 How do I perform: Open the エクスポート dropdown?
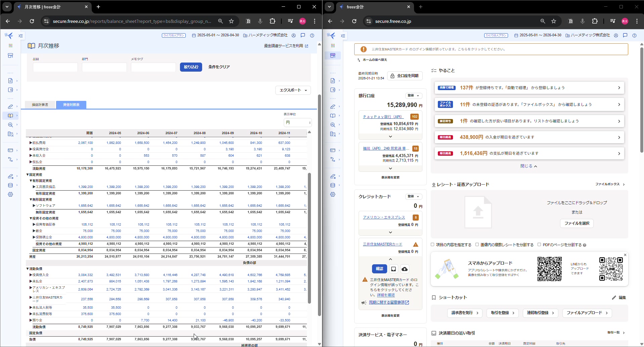(x=293, y=90)
